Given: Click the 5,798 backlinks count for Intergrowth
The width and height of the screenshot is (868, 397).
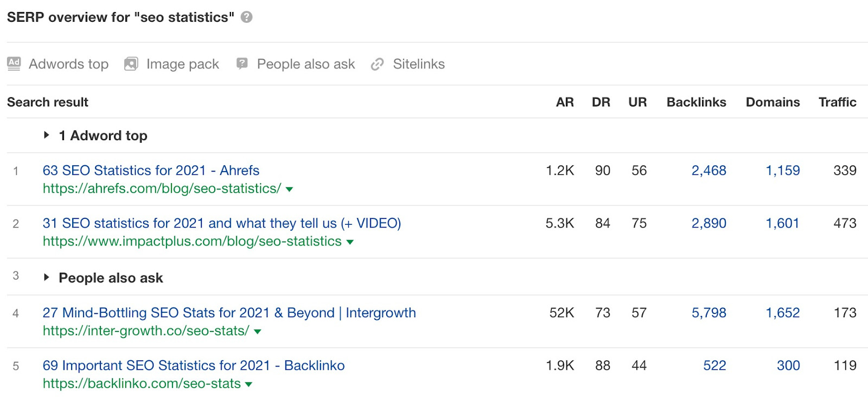Looking at the screenshot, I should pos(709,313).
